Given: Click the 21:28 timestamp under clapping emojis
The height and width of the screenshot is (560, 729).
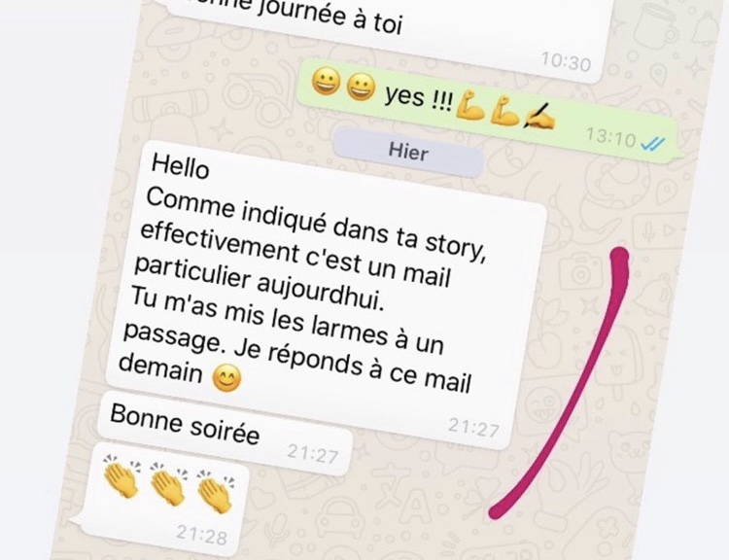Looking at the screenshot, I should coord(201,534).
